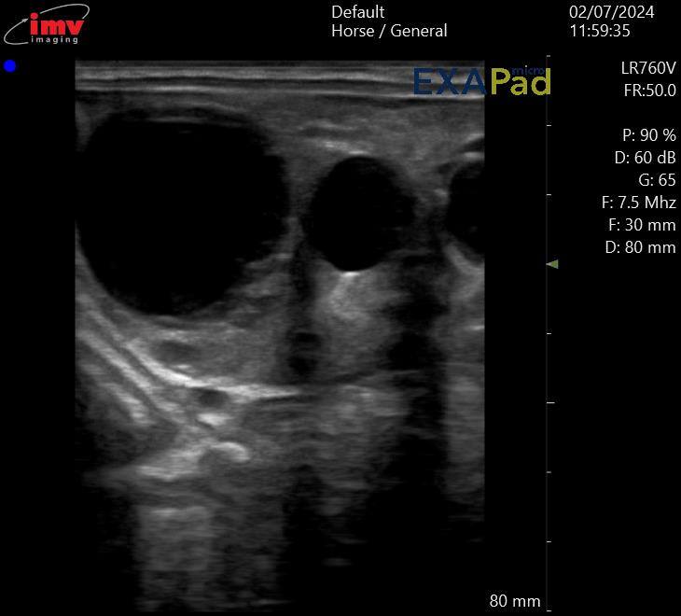This screenshot has width=681, height=616.
Task: Click the D: 80 mm depth setting
Action: coord(639,247)
